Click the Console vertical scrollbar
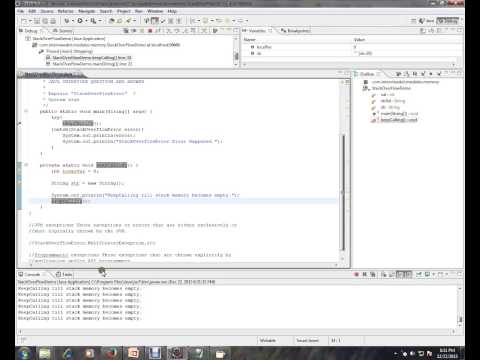Image resolution: width=480 pixels, height=360 pixels. 460,307
